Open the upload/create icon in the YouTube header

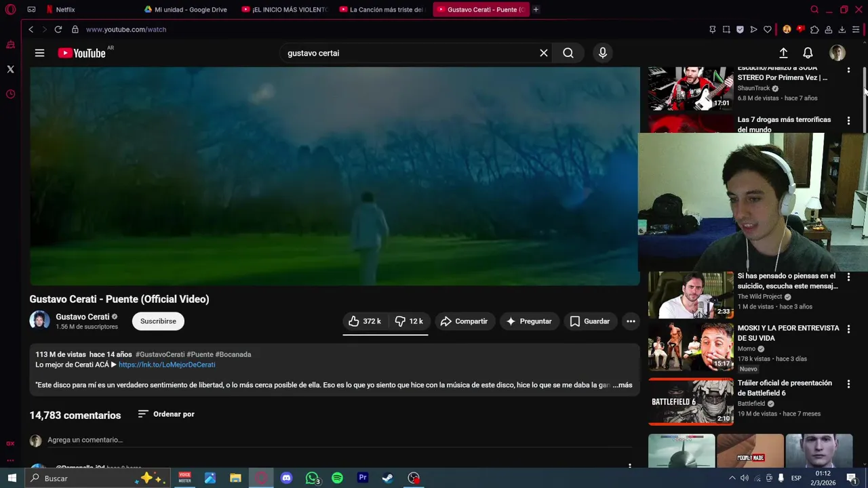pos(783,53)
